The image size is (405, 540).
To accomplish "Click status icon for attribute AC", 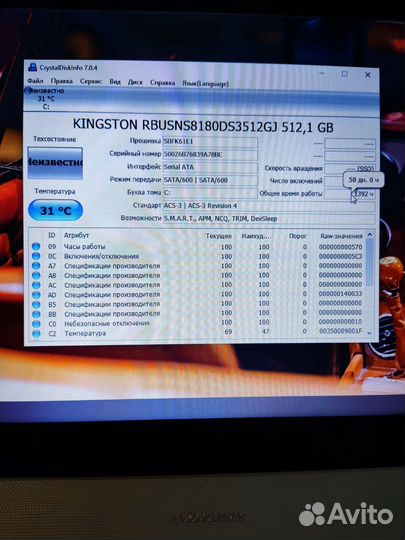I will pyautogui.click(x=36, y=285).
